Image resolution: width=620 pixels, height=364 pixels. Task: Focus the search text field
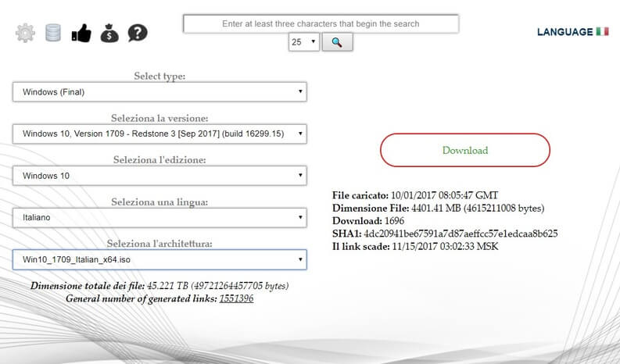pos(321,23)
